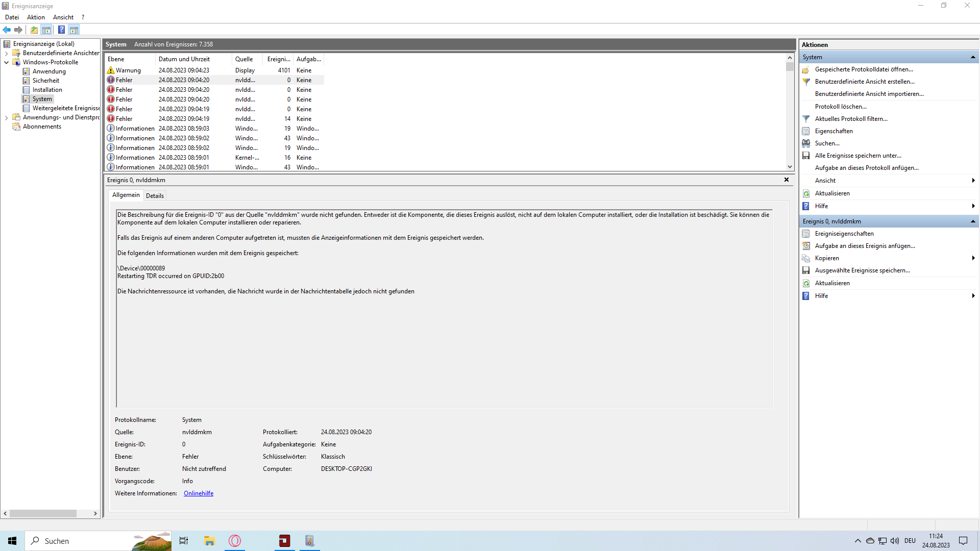Click the binoculars Suchen icon in Aktionen
Screen dimensions: 980x551
[806, 143]
